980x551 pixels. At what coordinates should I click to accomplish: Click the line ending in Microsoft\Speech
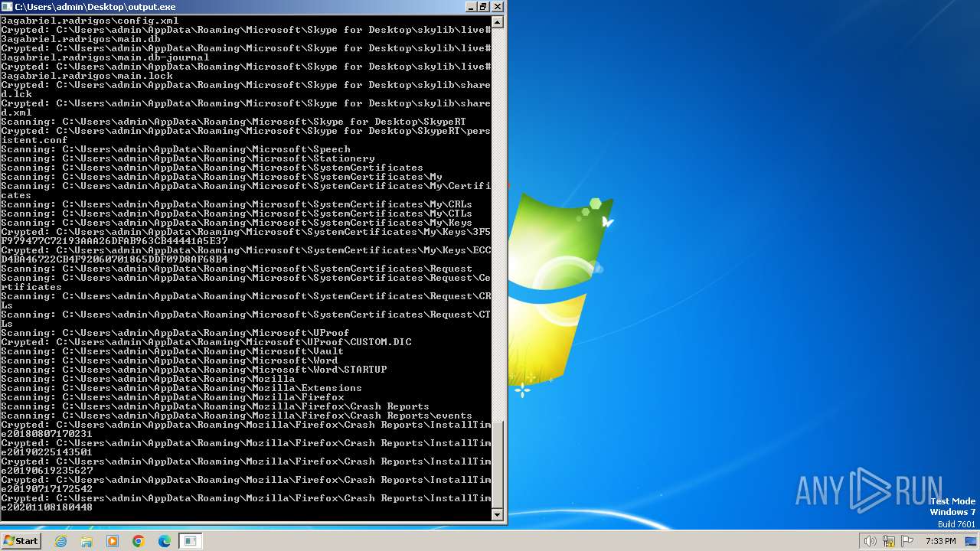[175, 149]
